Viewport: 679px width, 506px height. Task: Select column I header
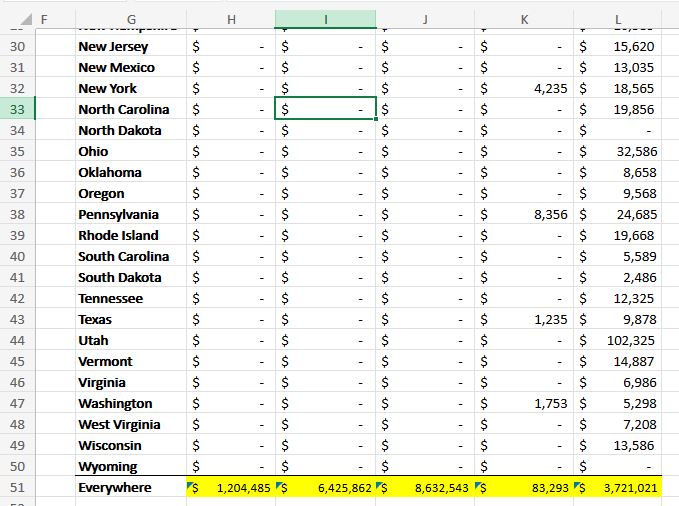coord(325,19)
